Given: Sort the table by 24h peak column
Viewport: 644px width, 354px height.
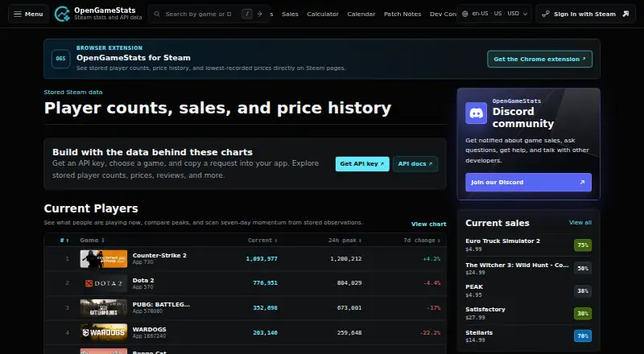Looking at the screenshot, I should point(345,241).
